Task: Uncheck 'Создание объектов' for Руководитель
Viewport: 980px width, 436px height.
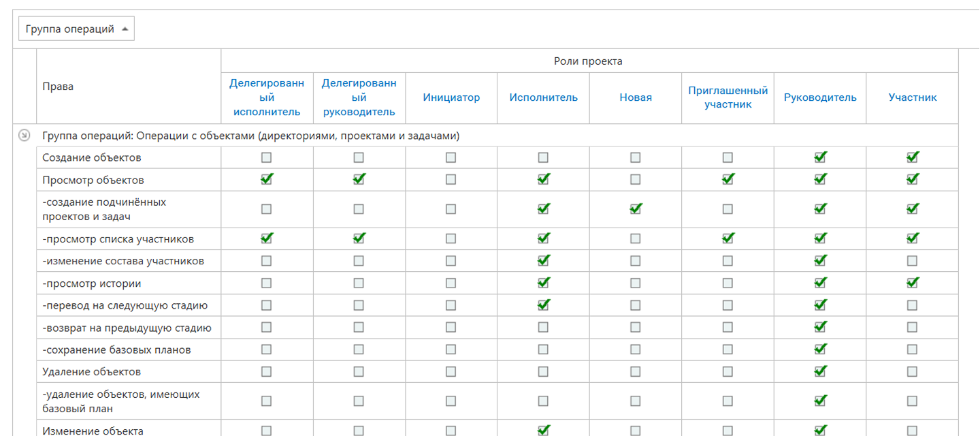Action: [x=819, y=157]
